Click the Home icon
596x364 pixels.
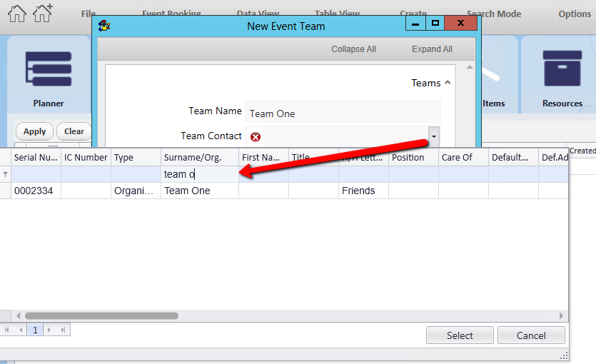[x=16, y=13]
